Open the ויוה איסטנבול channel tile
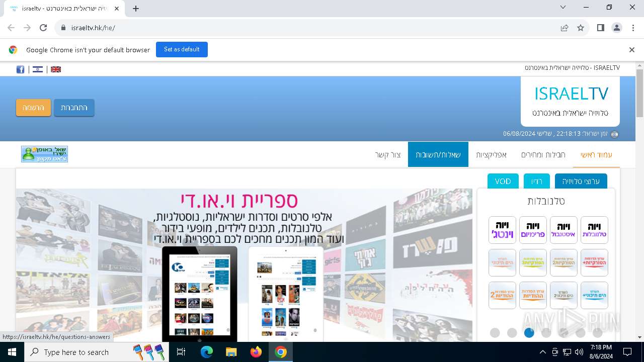This screenshot has height=362, width=644. click(563, 230)
